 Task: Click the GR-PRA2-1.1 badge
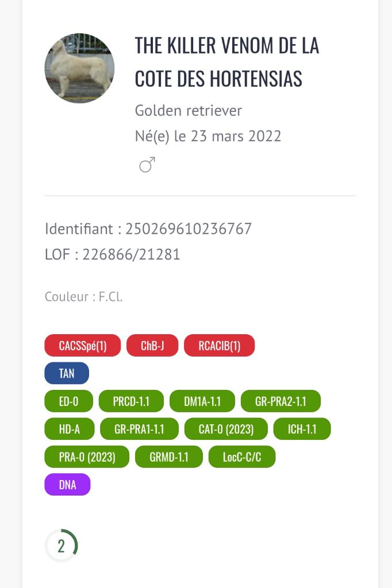280,401
